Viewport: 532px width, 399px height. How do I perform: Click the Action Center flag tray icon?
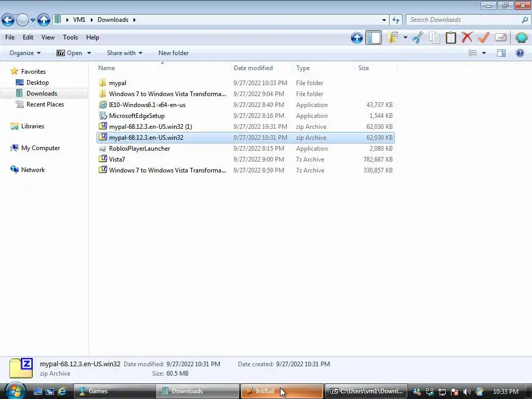click(x=455, y=392)
